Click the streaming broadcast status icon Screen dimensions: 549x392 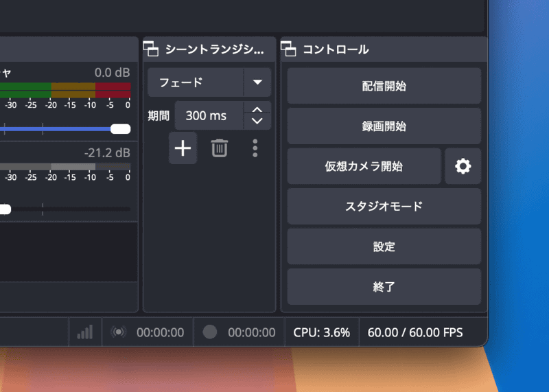click(118, 332)
